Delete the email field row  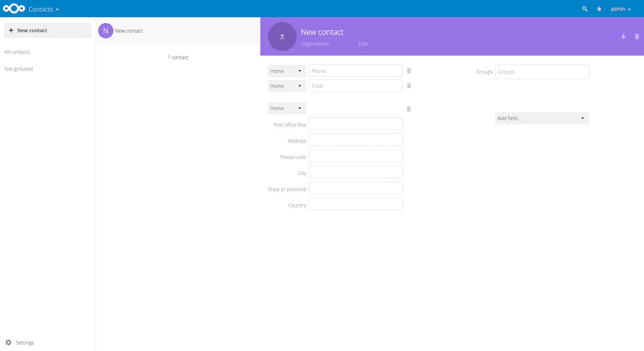(409, 86)
